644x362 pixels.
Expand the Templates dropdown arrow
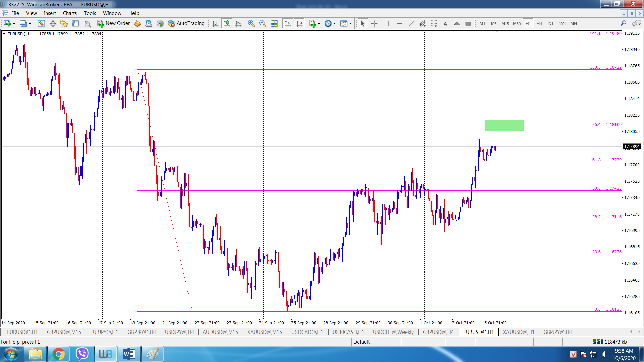[350, 24]
